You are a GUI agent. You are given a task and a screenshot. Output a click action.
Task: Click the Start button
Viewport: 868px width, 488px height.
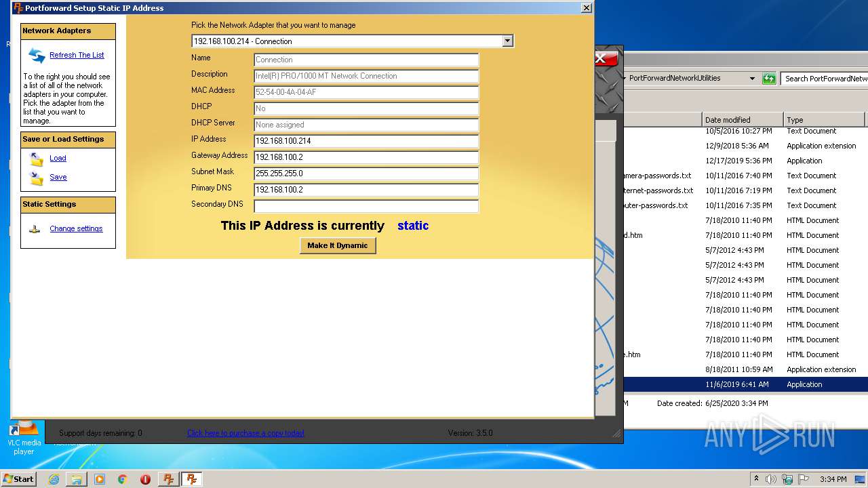coord(18,479)
